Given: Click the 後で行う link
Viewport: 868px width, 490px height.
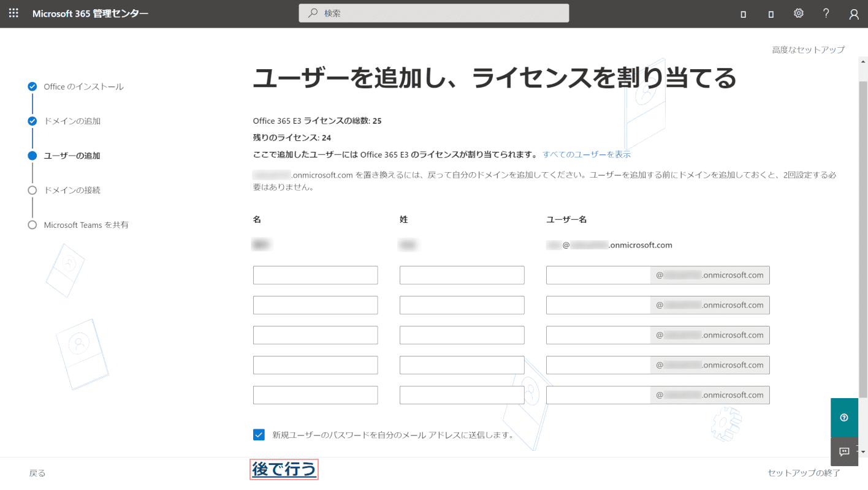Looking at the screenshot, I should [x=284, y=469].
